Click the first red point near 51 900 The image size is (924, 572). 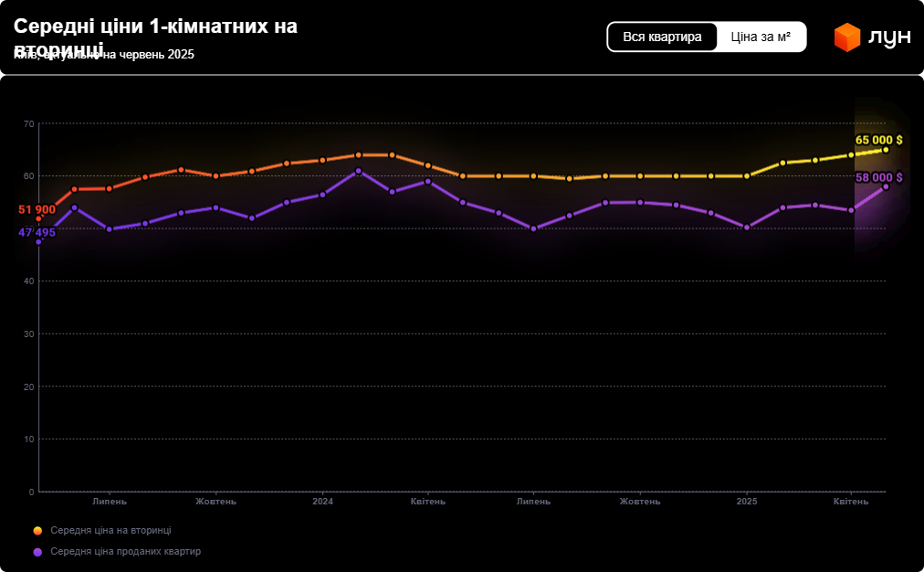[x=38, y=218]
